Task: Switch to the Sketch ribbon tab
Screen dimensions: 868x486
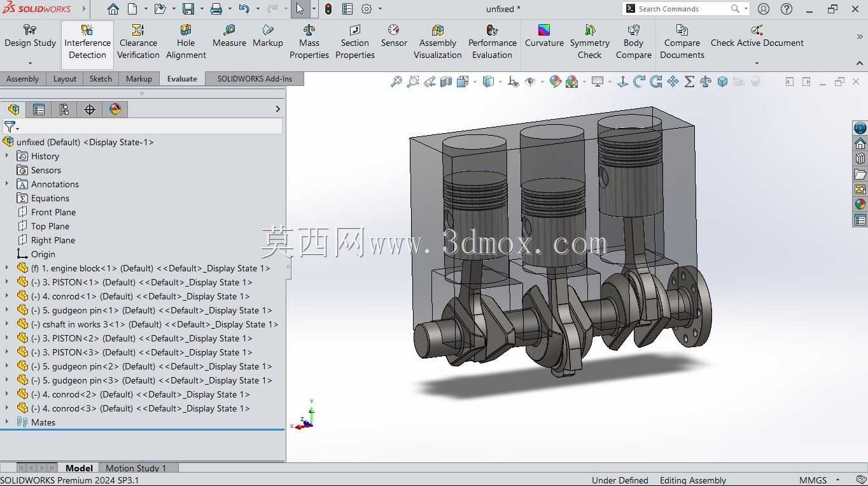Action: pyautogui.click(x=101, y=79)
